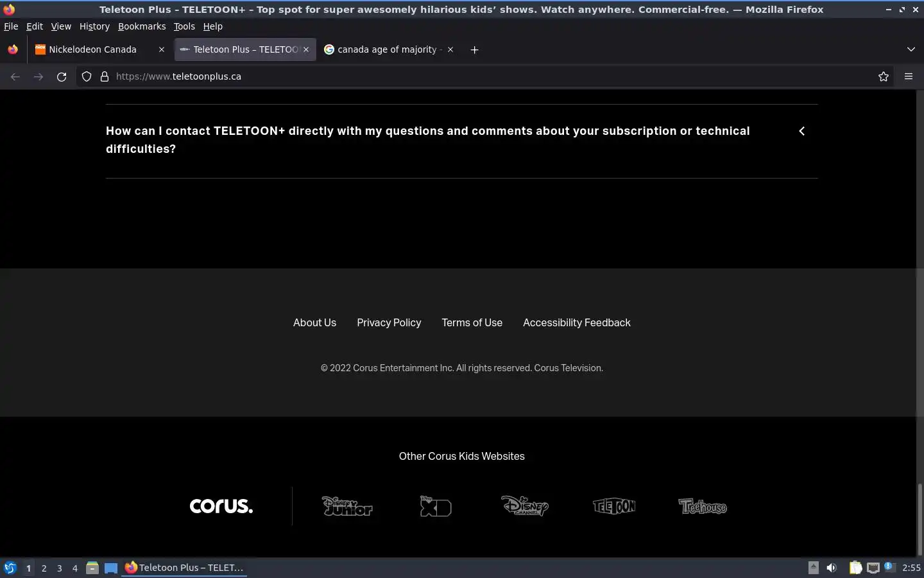Go forward to next page
This screenshot has height=578, width=924.
pos(38,76)
